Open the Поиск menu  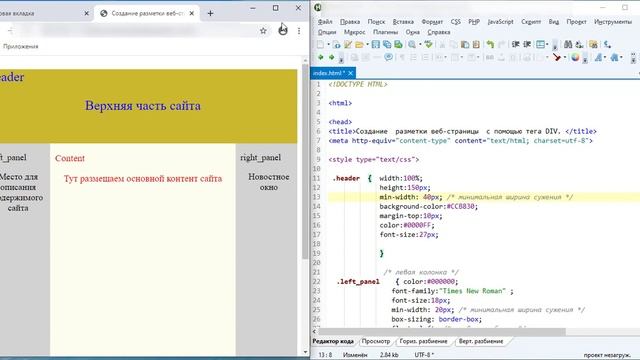click(376, 22)
